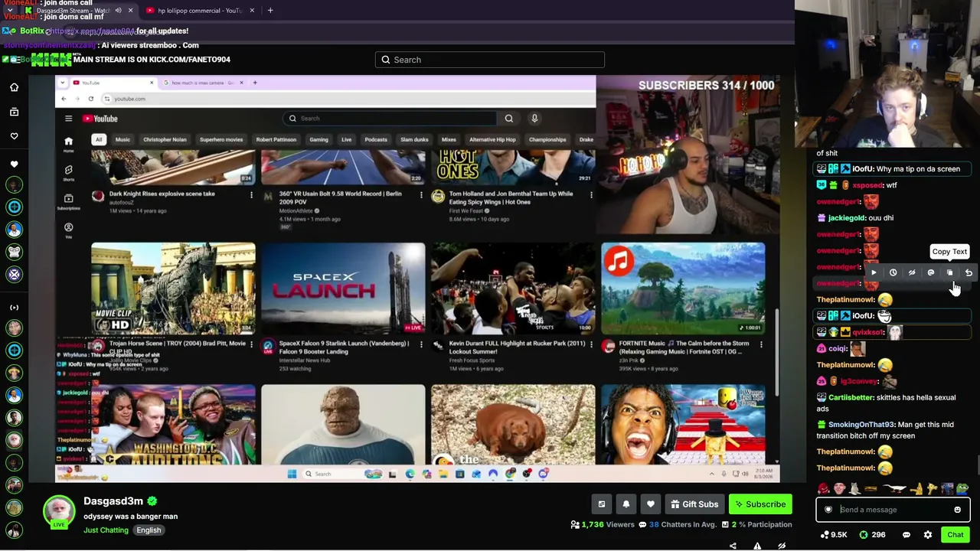Open the Fortnite Music video thumbnail

(683, 289)
